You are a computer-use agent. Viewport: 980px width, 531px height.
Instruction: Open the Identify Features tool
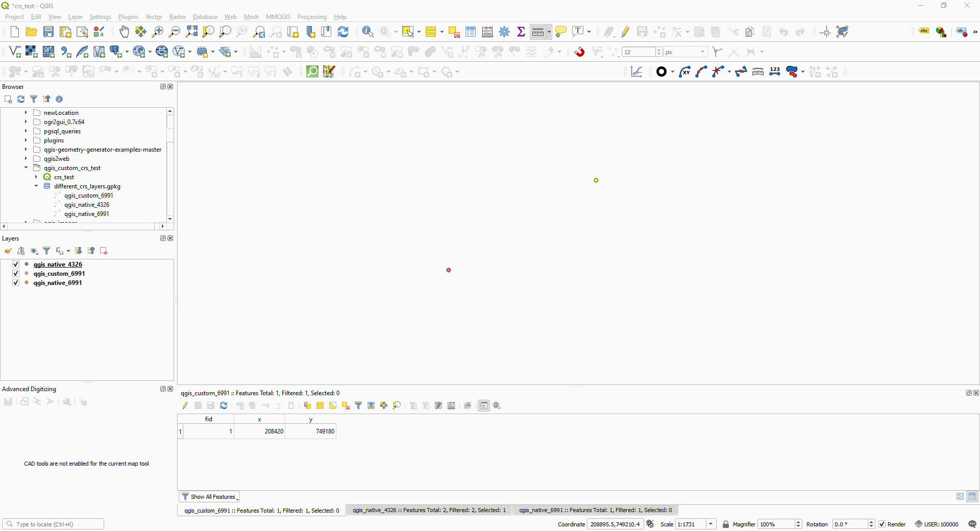367,31
